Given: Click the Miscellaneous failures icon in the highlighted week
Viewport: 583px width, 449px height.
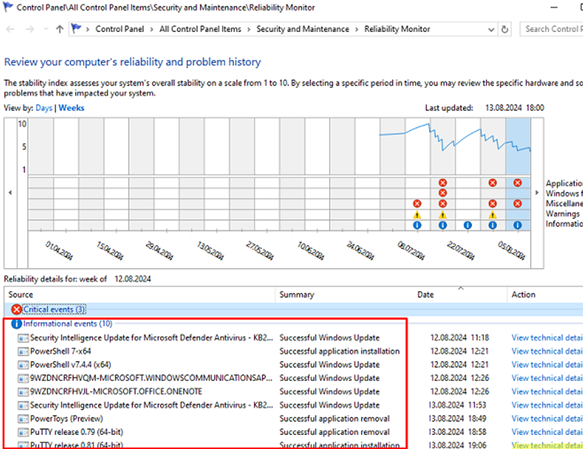Looking at the screenshot, I should pos(518,203).
